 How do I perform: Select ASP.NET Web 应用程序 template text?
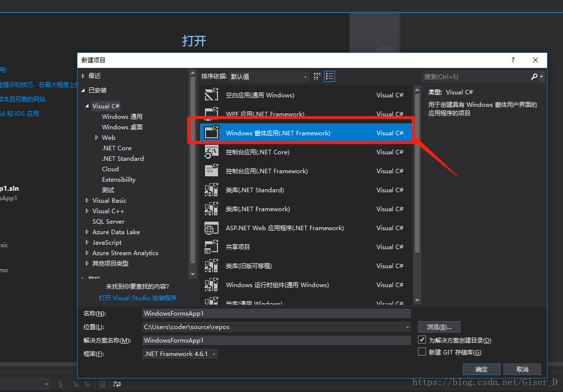tap(284, 228)
